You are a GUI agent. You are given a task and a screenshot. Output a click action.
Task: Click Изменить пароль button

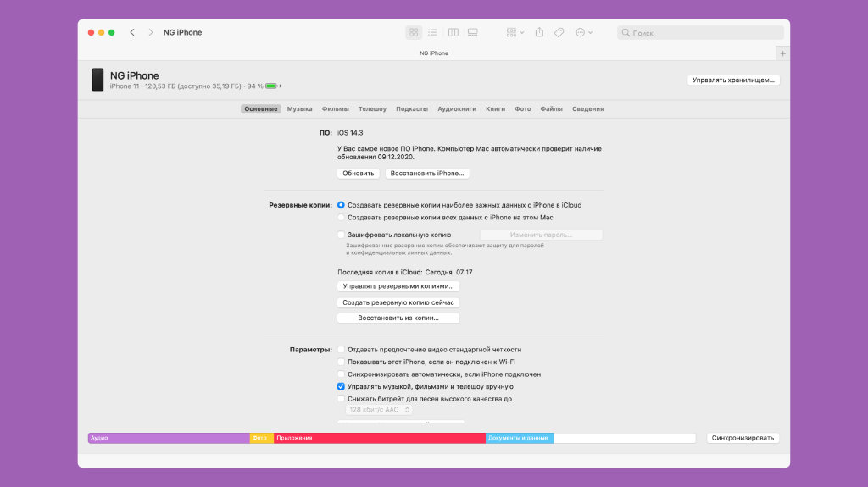(542, 235)
